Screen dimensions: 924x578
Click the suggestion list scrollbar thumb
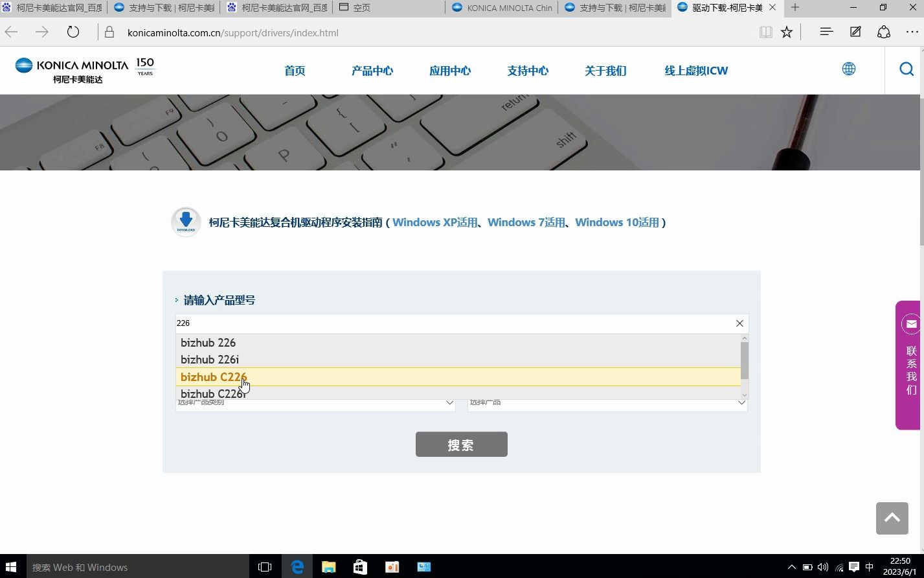[745, 360]
